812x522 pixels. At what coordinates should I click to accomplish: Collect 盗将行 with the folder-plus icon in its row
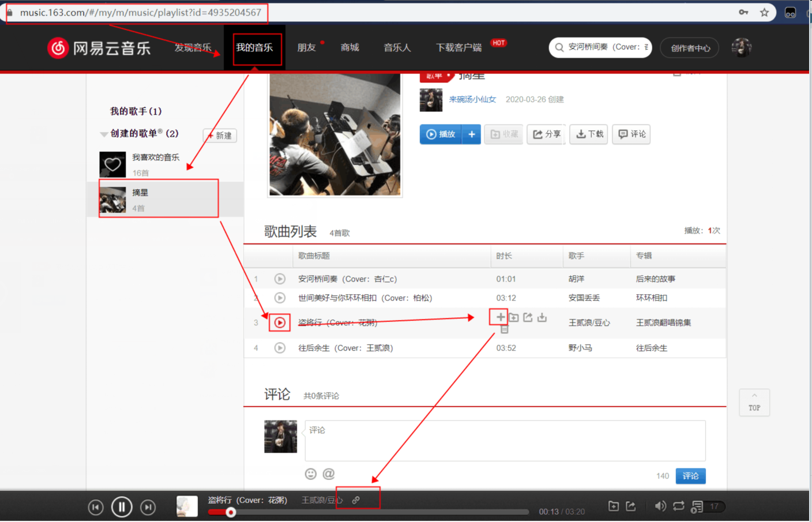pos(513,317)
